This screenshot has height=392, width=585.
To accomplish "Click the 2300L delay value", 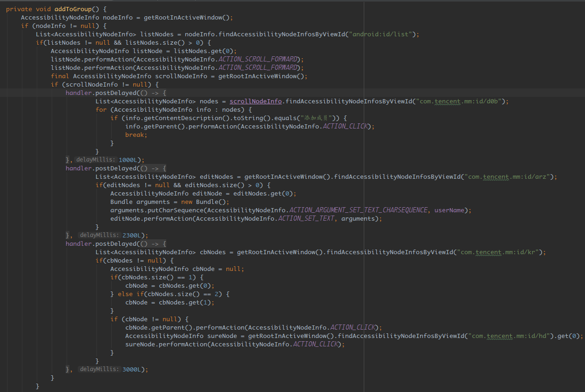I will click(132, 235).
